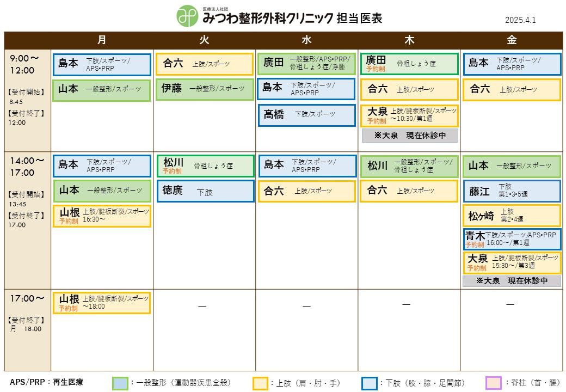Select the 月 column header
This screenshot has width=566, height=392.
click(102, 40)
